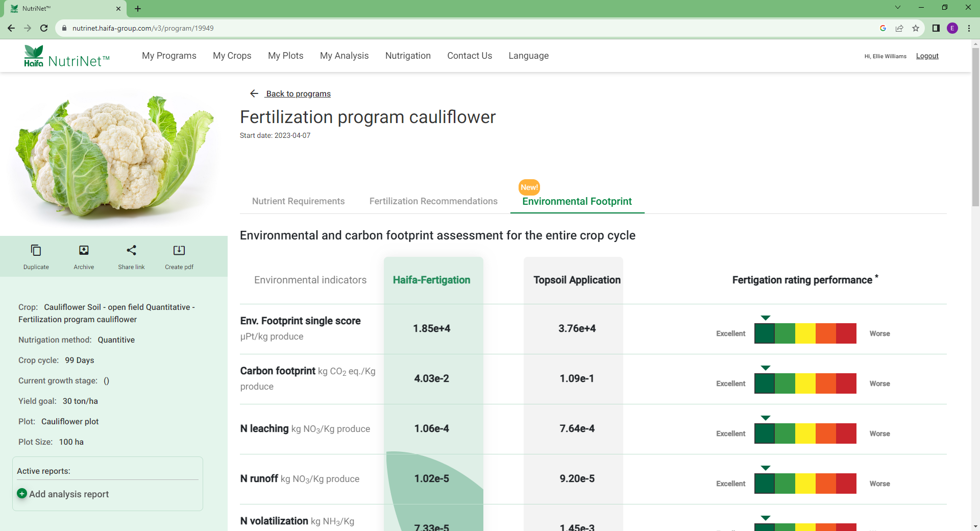Click rating marker above N leaching scale
This screenshot has height=531, width=980.
tap(765, 418)
